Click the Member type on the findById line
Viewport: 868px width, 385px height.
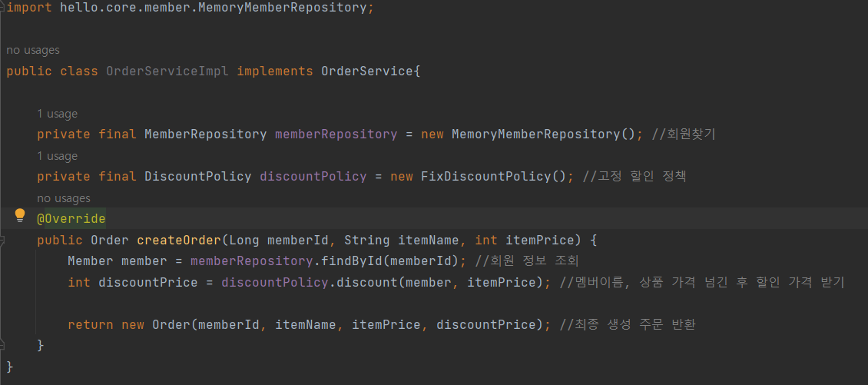tap(90, 261)
